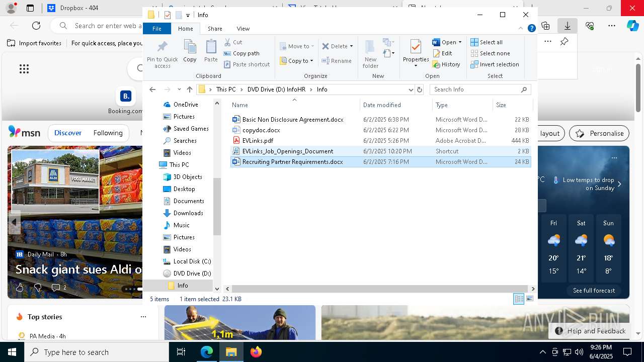Click Firefox icon in taskbar
The width and height of the screenshot is (644, 362).
(x=256, y=352)
